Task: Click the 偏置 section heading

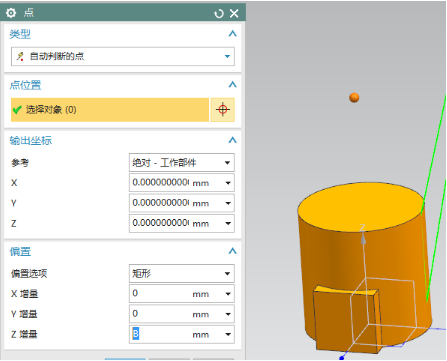Action: click(x=20, y=252)
